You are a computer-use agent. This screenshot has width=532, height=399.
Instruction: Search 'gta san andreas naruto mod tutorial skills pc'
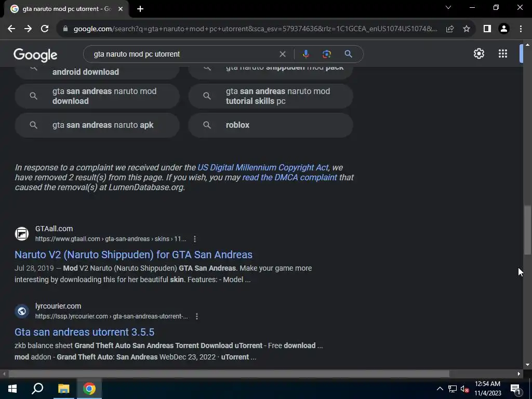pos(271,96)
